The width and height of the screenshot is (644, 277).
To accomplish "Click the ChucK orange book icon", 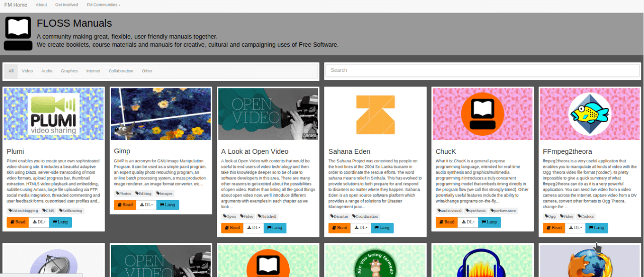I will click(x=482, y=114).
